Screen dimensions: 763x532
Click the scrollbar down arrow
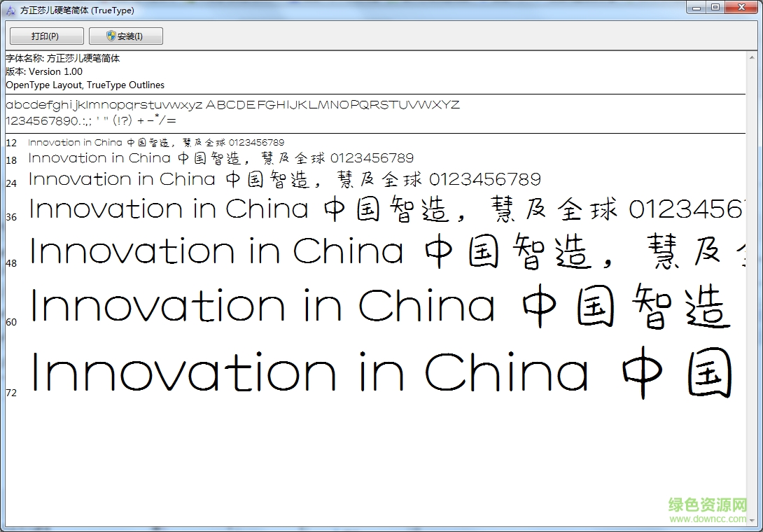(x=752, y=521)
